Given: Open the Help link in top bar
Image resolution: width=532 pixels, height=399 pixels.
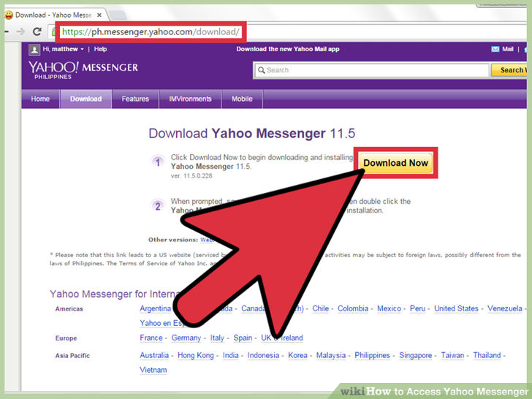Looking at the screenshot, I should tap(100, 49).
